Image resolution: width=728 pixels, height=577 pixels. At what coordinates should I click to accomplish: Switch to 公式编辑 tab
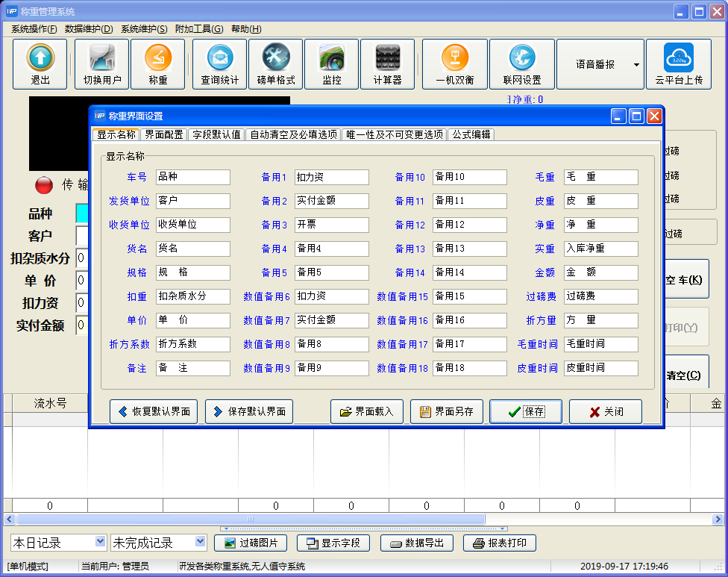point(471,134)
